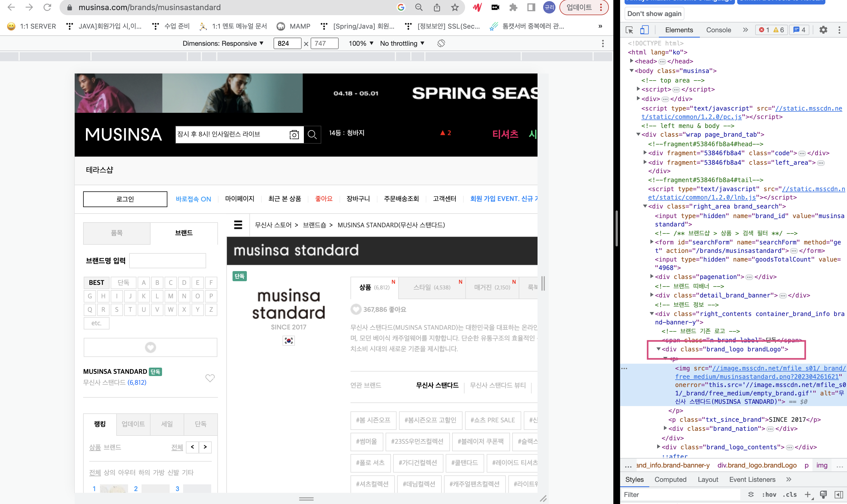The height and width of the screenshot is (504, 847).
Task: Open the zoom magnifier icon in the address bar
Action: point(419,7)
